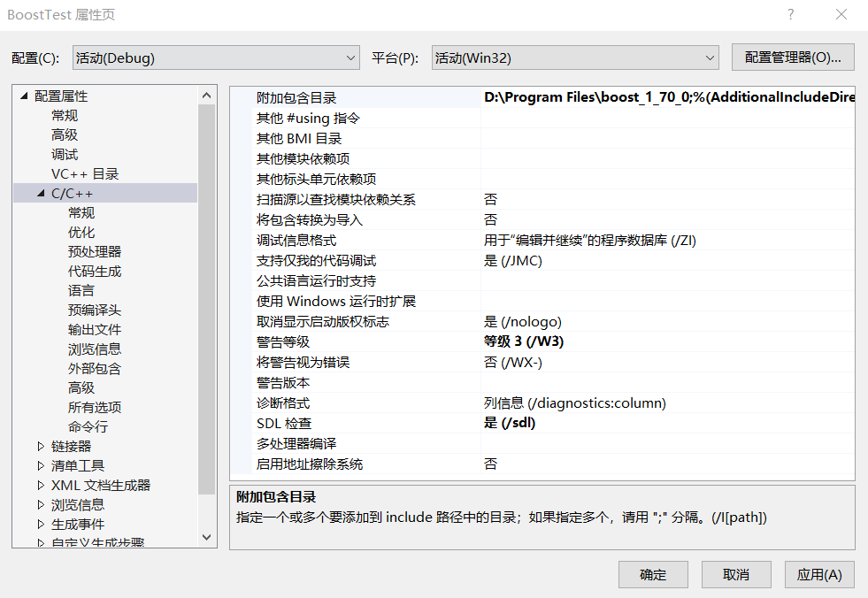Expand the 生成事件 tree node

[x=41, y=524]
